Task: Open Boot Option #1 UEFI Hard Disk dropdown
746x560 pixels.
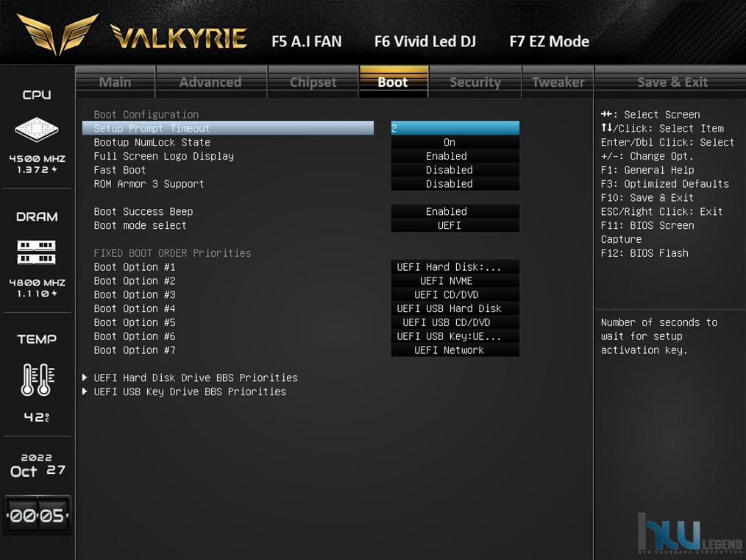Action: tap(455, 267)
